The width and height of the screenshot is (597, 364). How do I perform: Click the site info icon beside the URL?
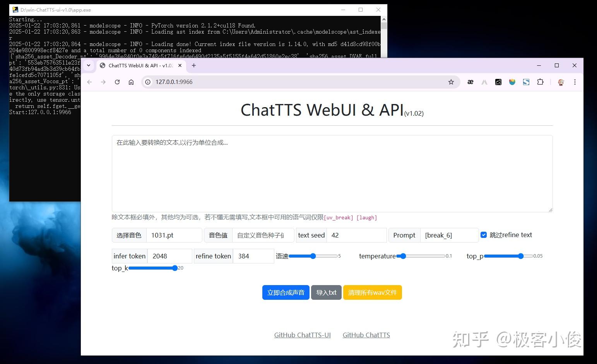click(147, 82)
